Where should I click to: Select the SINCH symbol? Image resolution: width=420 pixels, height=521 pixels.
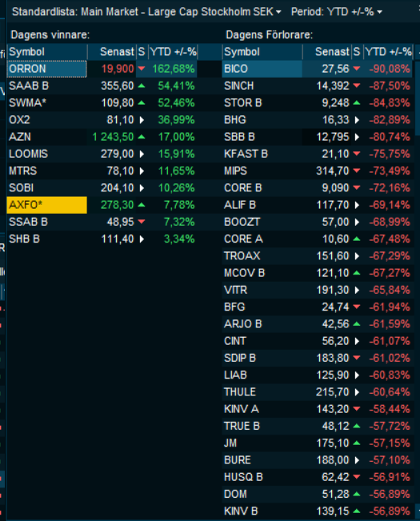click(238, 86)
